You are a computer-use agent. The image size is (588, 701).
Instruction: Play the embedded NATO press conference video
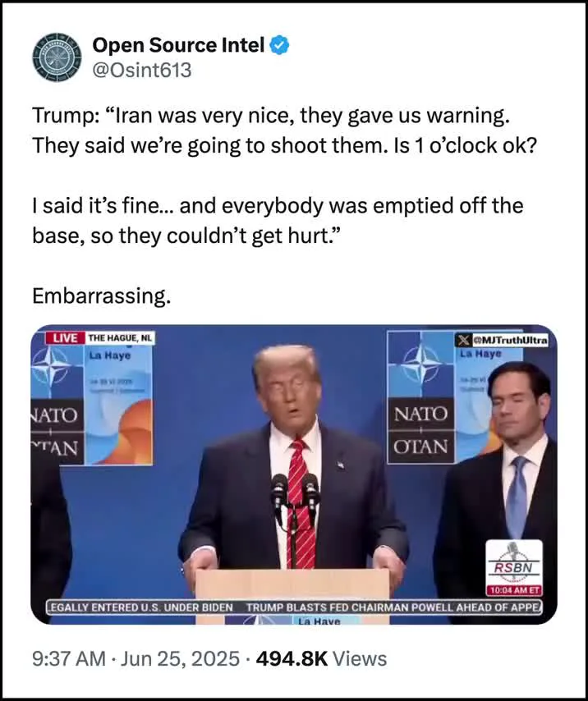tap(294, 474)
